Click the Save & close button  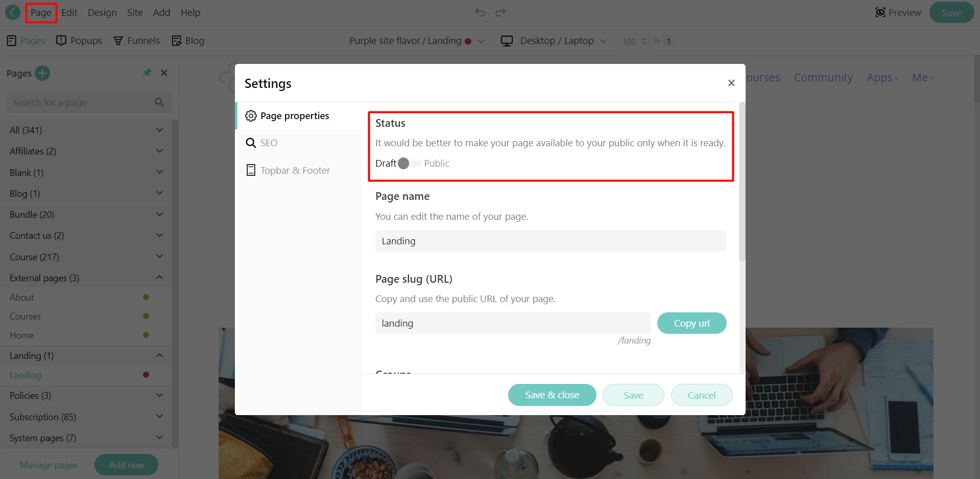pos(552,395)
